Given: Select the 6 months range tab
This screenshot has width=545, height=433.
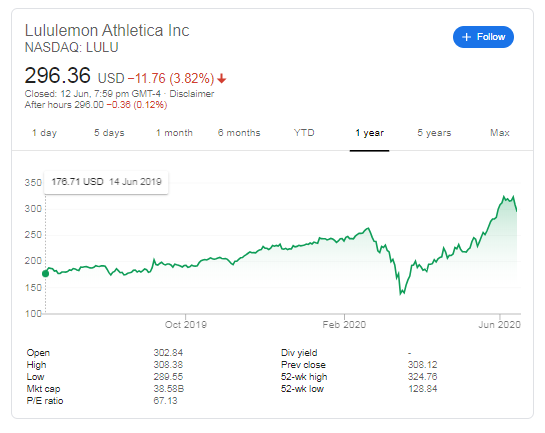Looking at the screenshot, I should point(239,133).
